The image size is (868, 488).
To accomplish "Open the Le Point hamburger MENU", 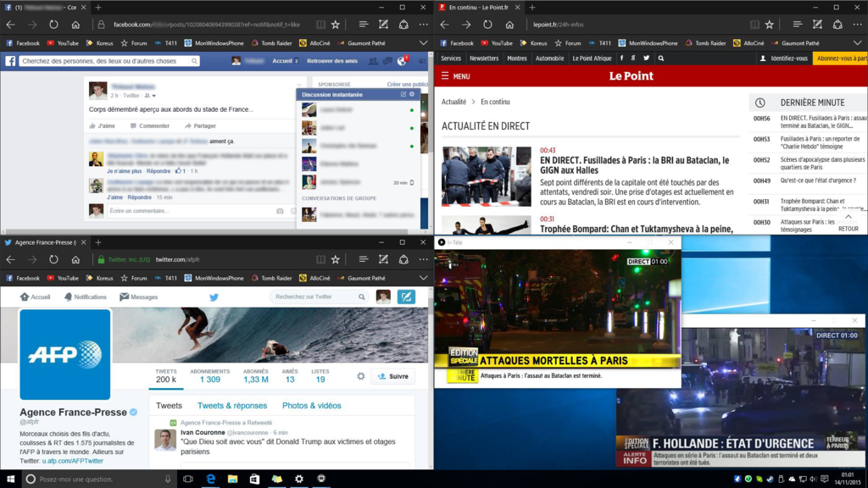I will pos(455,76).
